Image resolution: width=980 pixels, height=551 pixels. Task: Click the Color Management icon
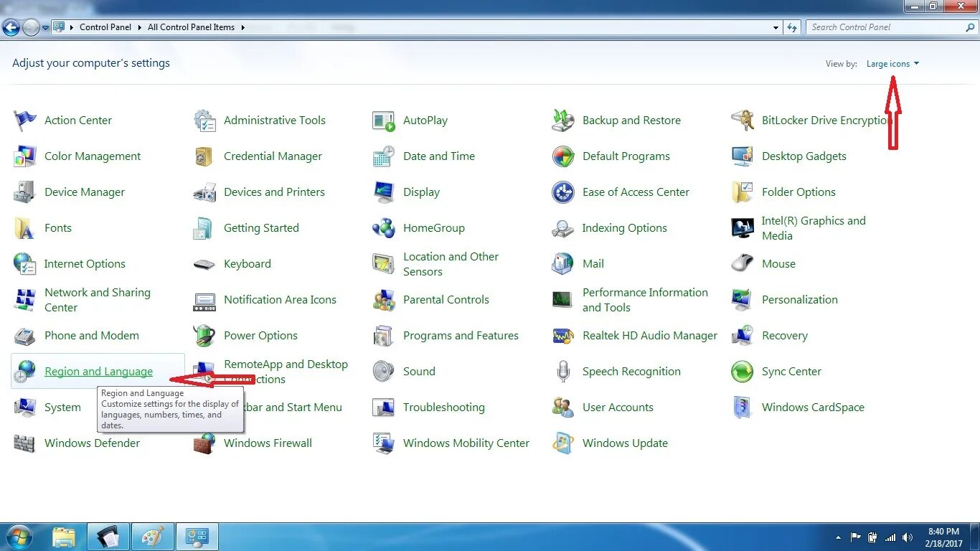pos(25,156)
